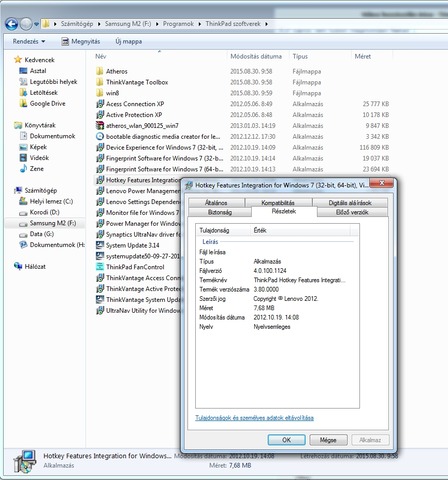
Task: Select Fingerprint Software 32-bit installer icon
Action: click(x=100, y=158)
